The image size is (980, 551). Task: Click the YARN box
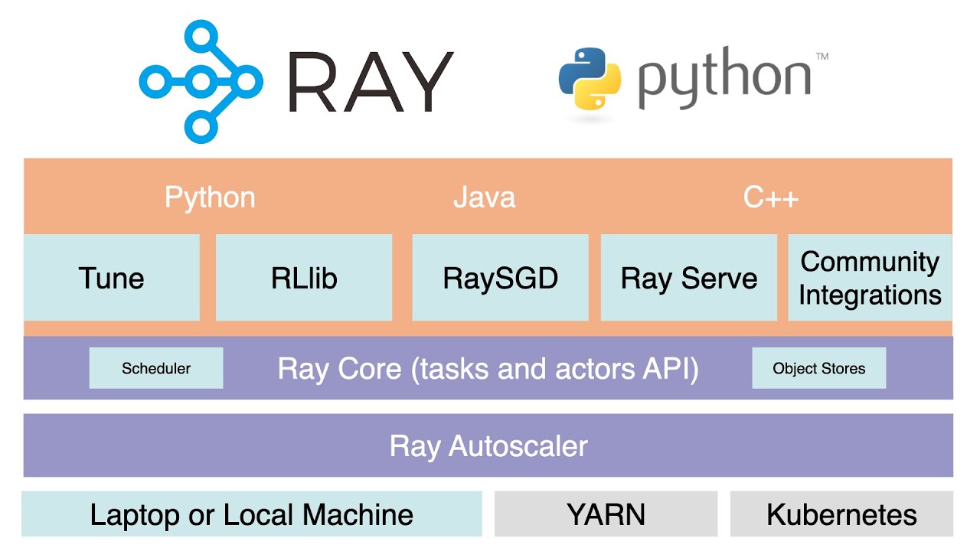606,514
